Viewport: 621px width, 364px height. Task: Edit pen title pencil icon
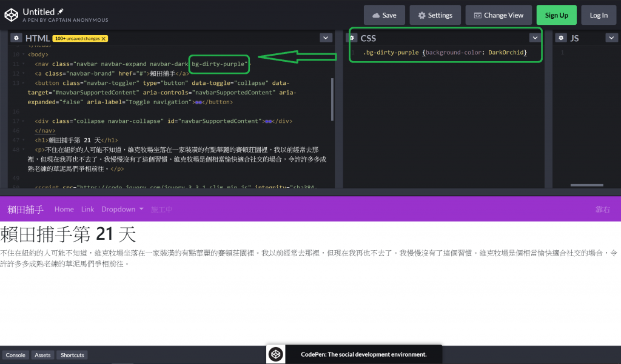[x=61, y=12]
